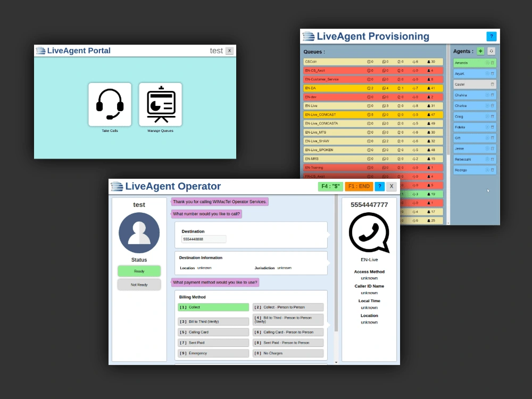Click EN-Live queue's agent count person icon

tap(429, 106)
